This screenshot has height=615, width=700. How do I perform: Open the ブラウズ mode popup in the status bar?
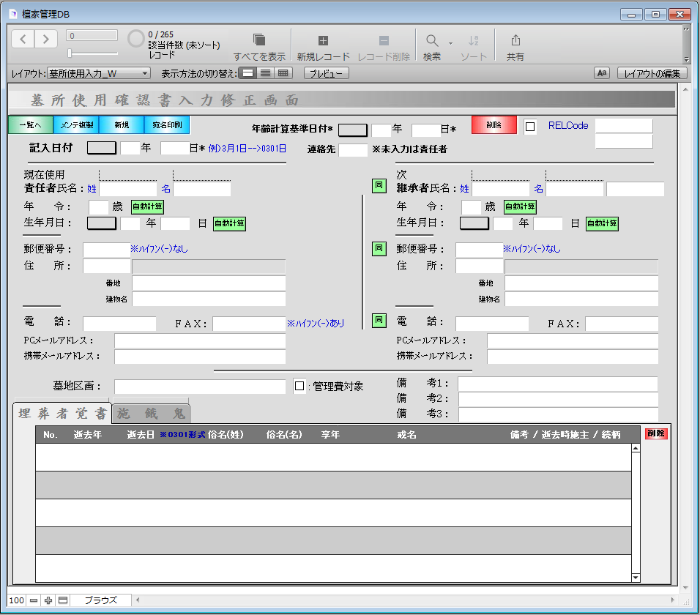coord(101,600)
